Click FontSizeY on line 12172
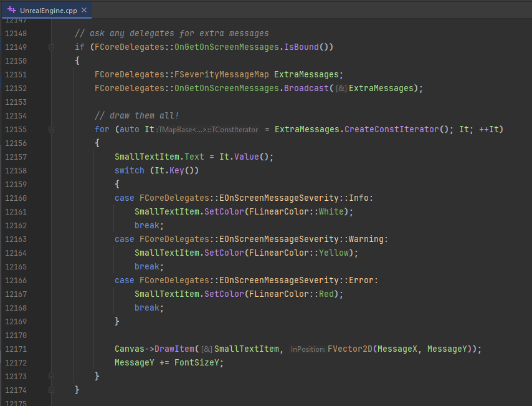The image size is (532, 406). pyautogui.click(x=197, y=362)
